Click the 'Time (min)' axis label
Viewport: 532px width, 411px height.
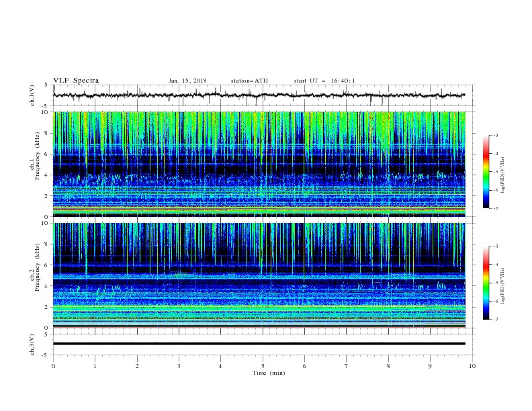coord(269,373)
